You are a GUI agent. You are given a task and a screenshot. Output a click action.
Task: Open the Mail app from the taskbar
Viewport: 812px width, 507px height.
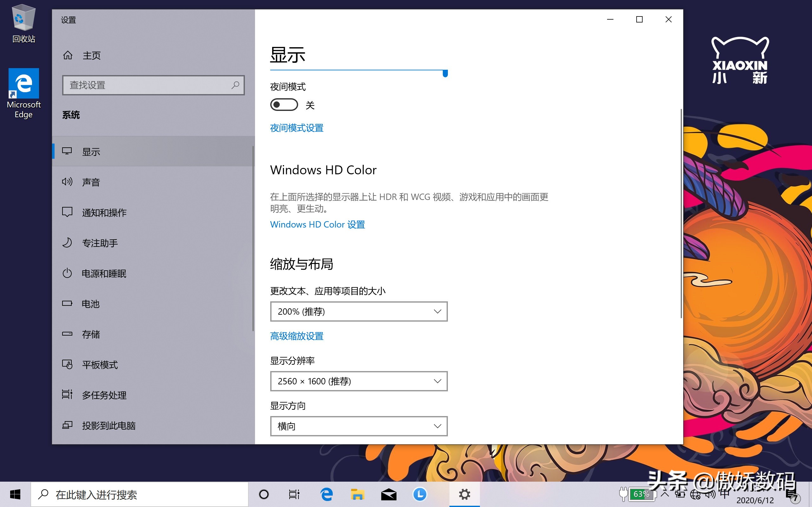(x=389, y=494)
